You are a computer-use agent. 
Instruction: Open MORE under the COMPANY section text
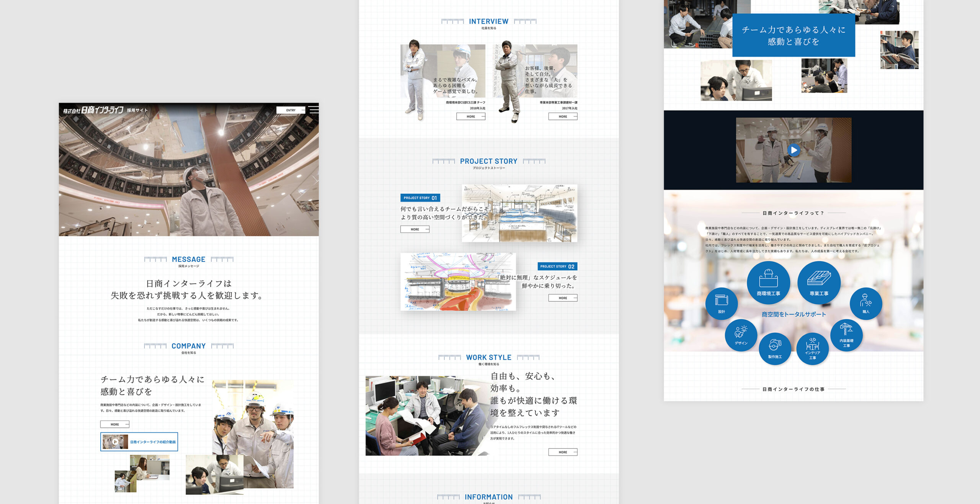[115, 424]
